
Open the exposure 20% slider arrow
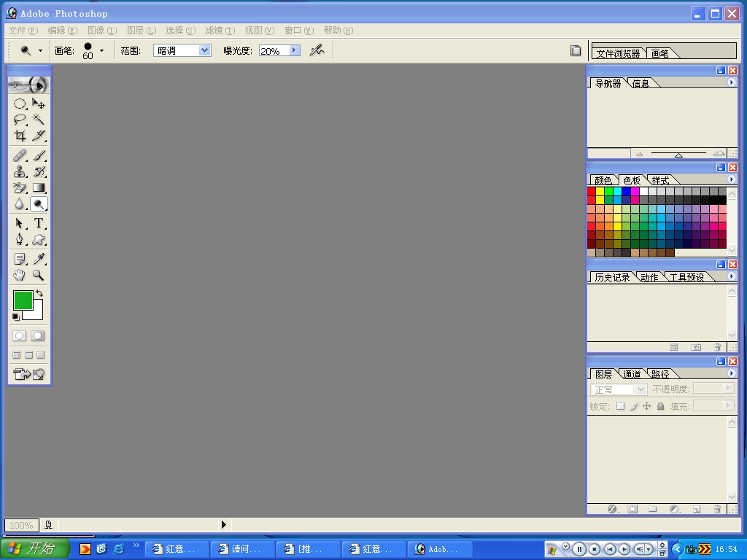pos(295,50)
